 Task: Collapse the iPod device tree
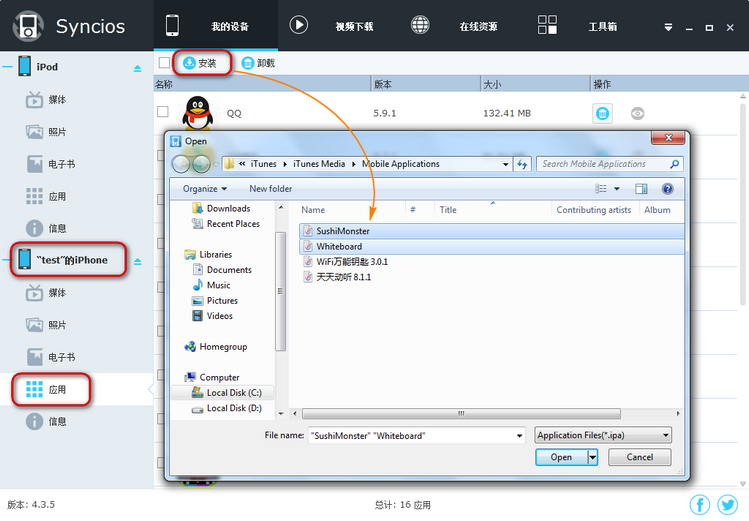pyautogui.click(x=7, y=67)
